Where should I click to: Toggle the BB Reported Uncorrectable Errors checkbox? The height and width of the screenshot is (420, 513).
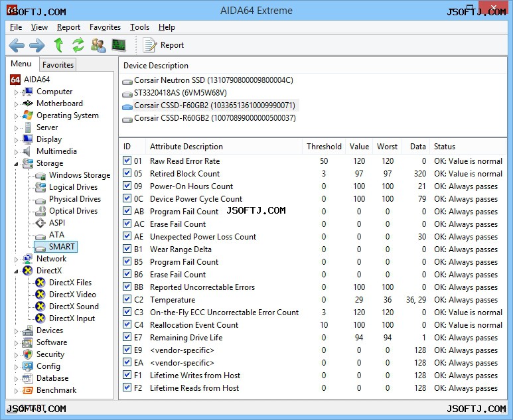(127, 287)
